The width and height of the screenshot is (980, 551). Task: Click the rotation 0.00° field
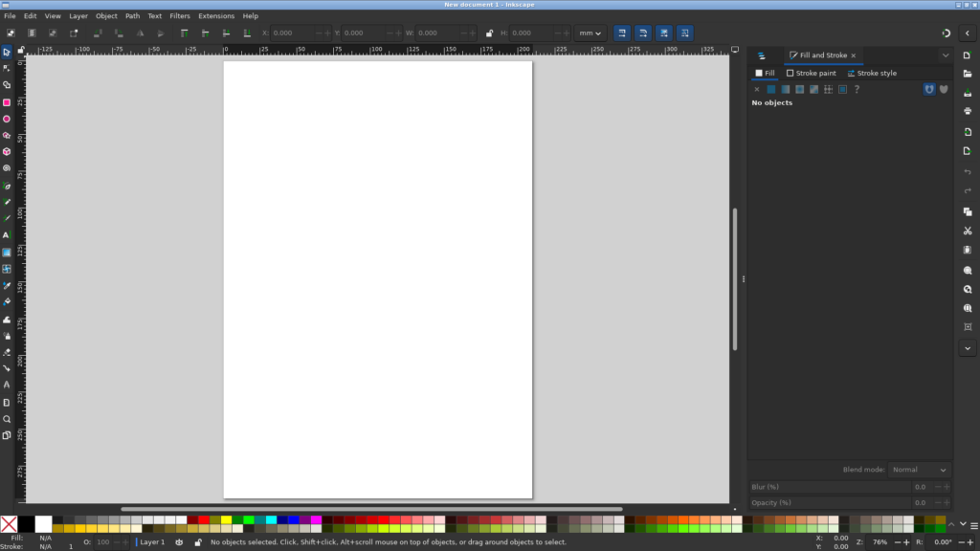click(x=942, y=542)
